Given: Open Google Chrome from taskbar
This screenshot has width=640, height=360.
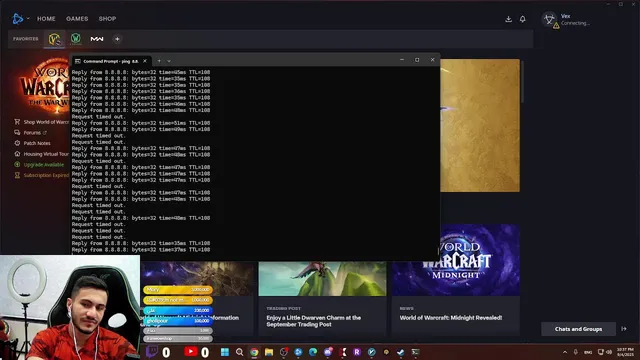Looking at the screenshot, I should (254, 352).
